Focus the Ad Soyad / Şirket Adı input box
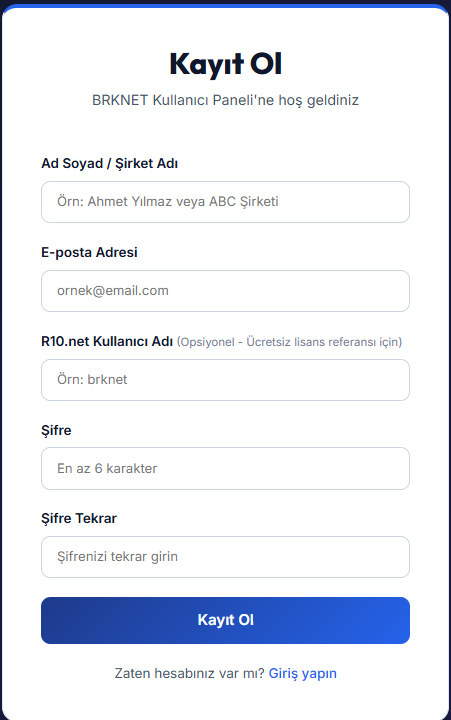The image size is (451, 720). (x=225, y=202)
